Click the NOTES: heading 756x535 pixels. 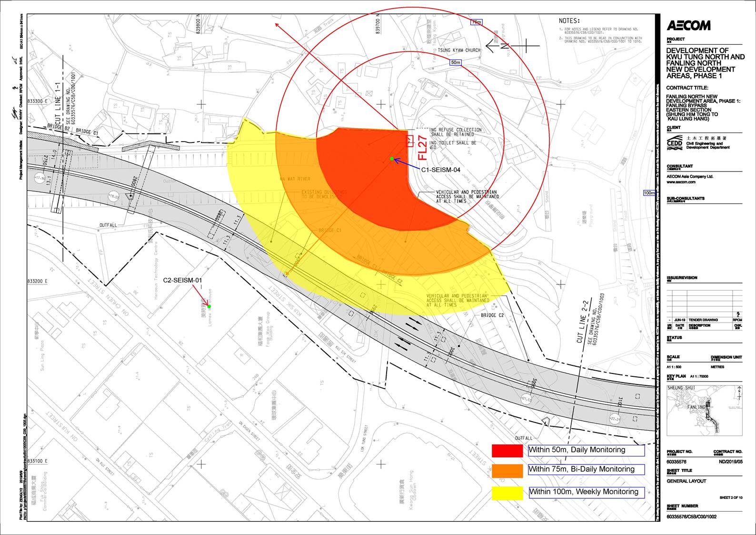tap(569, 21)
